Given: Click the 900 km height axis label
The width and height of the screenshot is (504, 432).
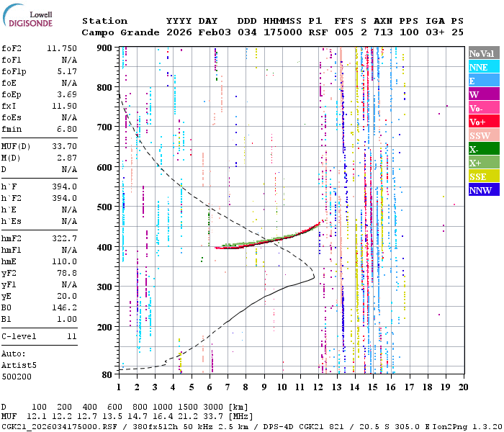Looking at the screenshot, I should pos(106,48).
